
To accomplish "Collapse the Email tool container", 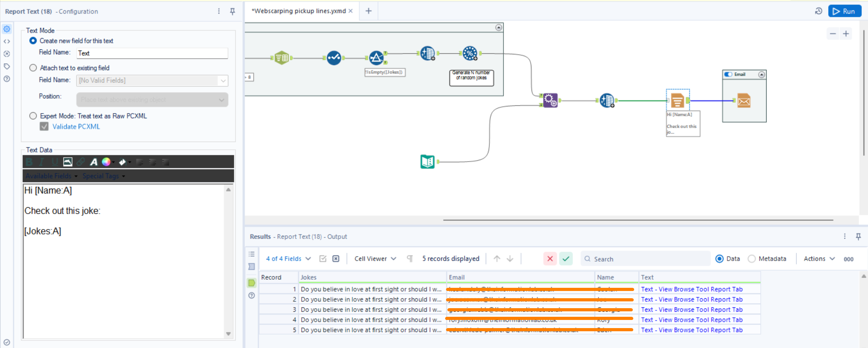I will point(762,75).
